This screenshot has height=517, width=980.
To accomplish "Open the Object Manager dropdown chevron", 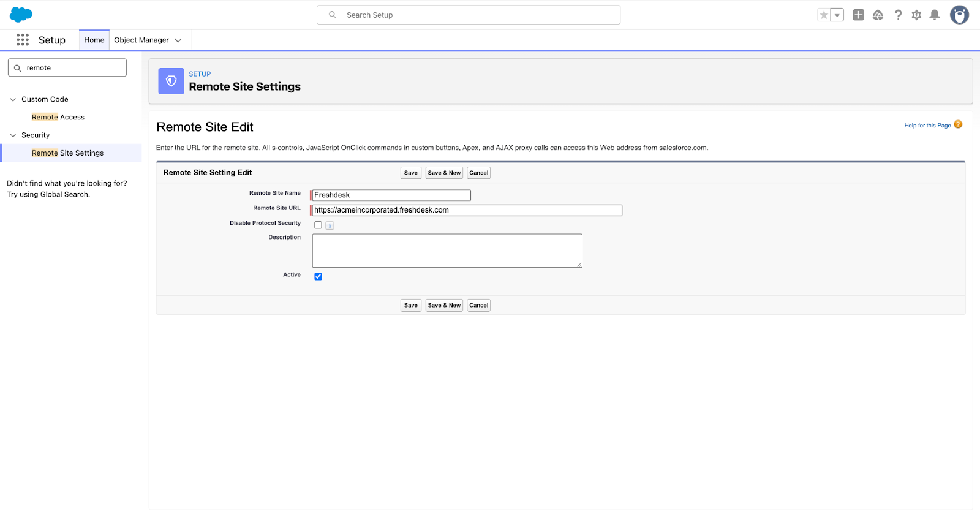I will [178, 40].
